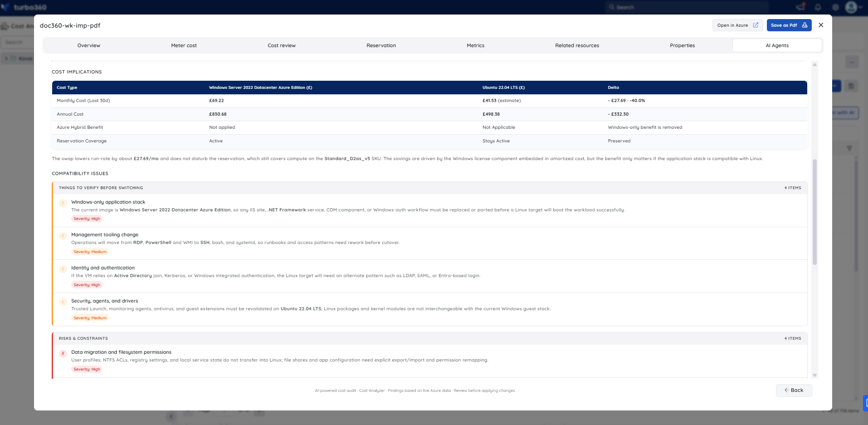868x425 pixels.
Task: Click the Monthly Cost (Last 30d) row label
Action: pos(83,101)
